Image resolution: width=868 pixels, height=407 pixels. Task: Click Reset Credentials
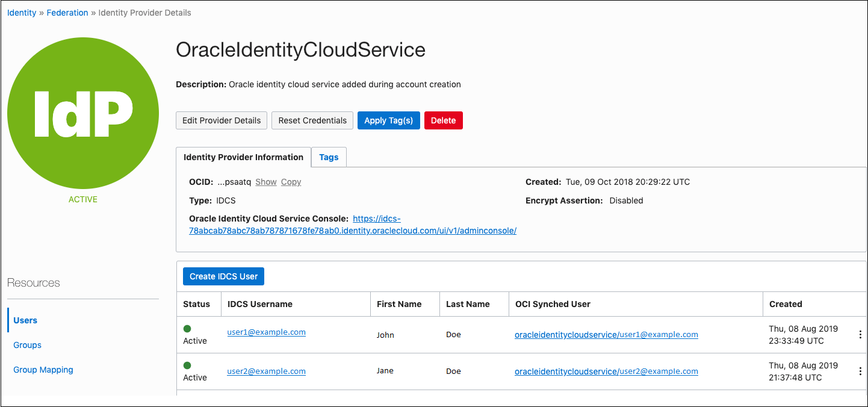click(312, 120)
